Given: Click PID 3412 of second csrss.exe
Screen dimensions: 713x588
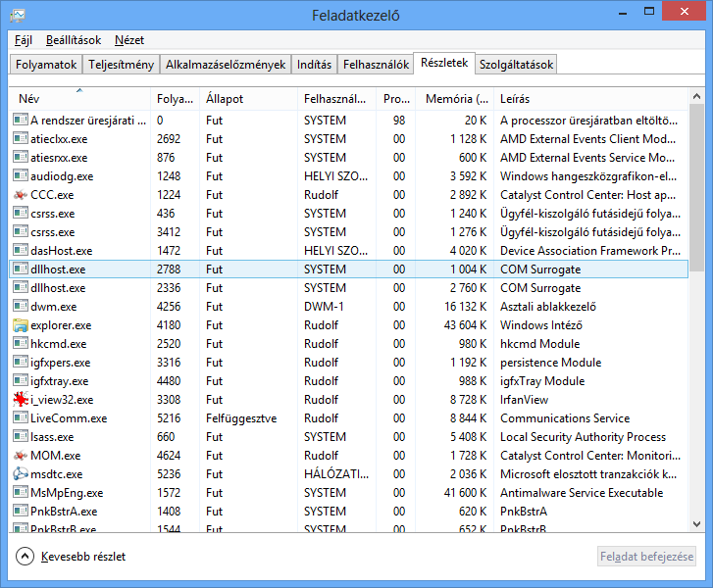Looking at the screenshot, I should pyautogui.click(x=169, y=232).
